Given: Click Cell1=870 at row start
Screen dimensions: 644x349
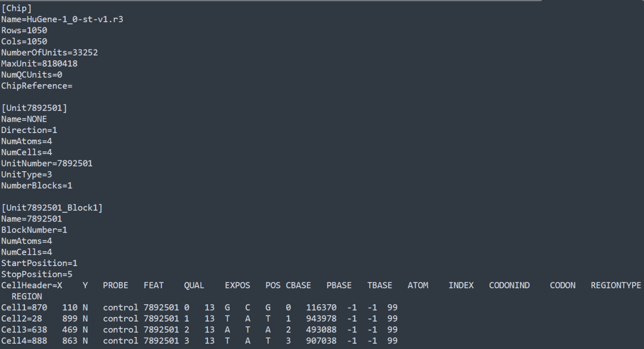Looking at the screenshot, I should [24, 308].
